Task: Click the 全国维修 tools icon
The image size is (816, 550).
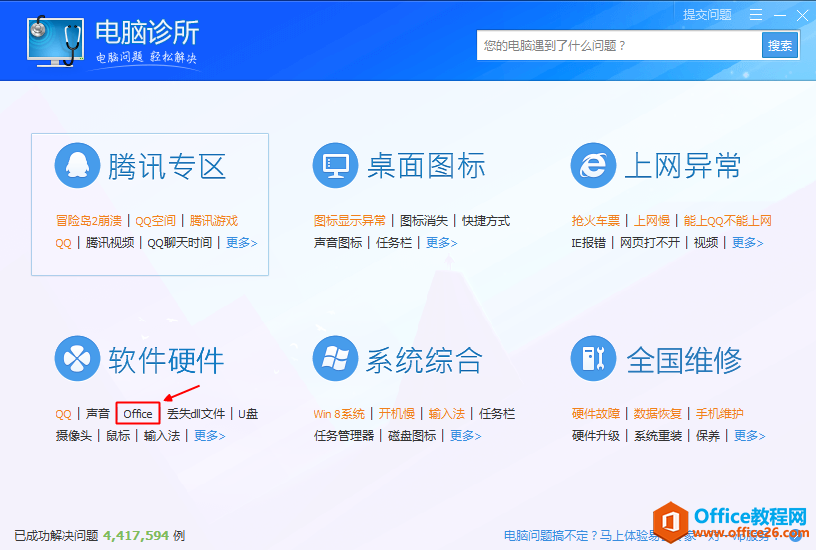Action: click(x=593, y=359)
